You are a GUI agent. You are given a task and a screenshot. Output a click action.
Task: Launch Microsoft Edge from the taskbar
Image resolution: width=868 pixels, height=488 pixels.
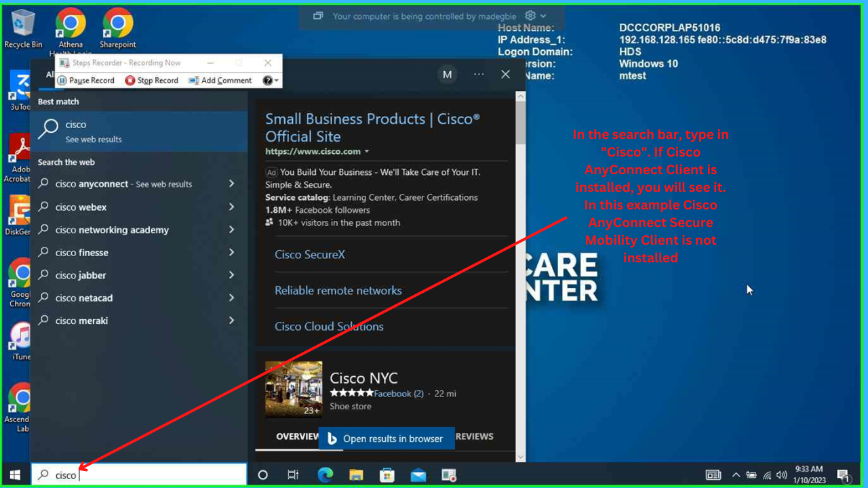coord(325,475)
